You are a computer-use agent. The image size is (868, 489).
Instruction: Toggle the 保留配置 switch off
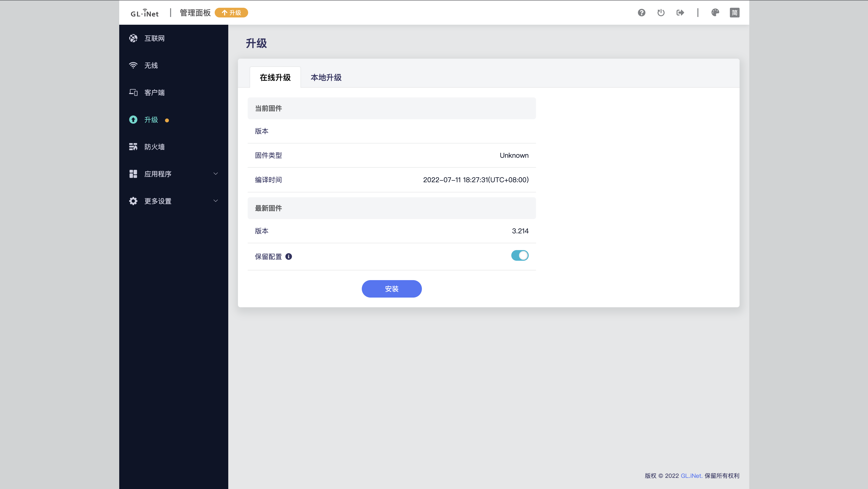[520, 255]
